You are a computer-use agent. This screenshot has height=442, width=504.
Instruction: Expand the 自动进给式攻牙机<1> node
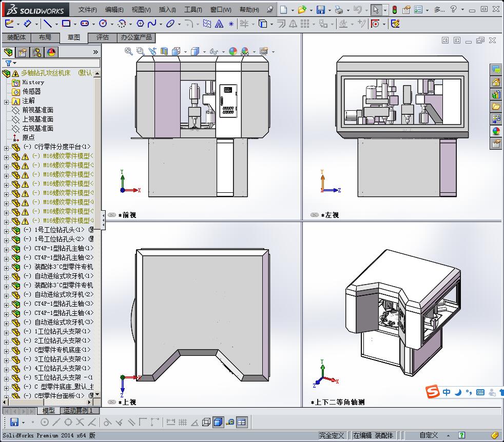(x=6, y=277)
